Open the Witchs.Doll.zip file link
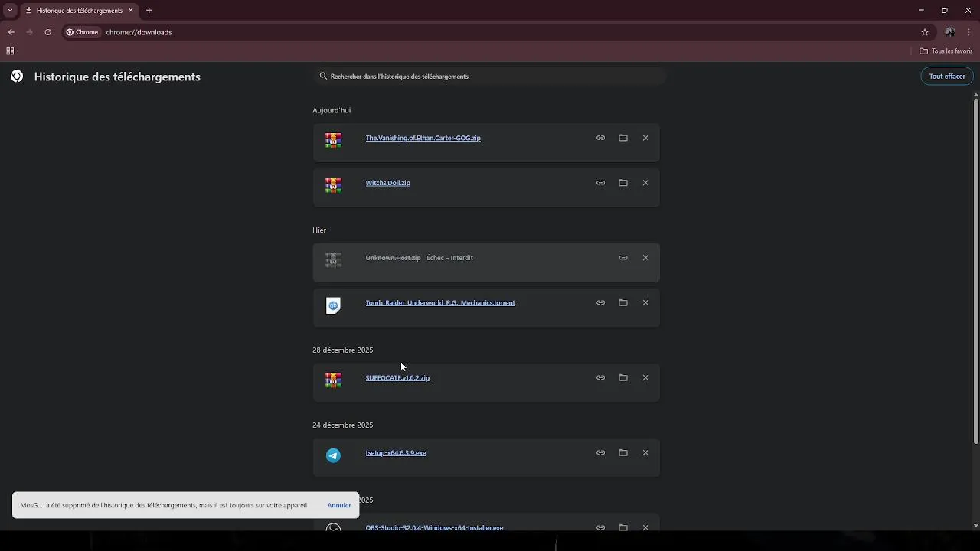This screenshot has width=980, height=551. coord(388,183)
